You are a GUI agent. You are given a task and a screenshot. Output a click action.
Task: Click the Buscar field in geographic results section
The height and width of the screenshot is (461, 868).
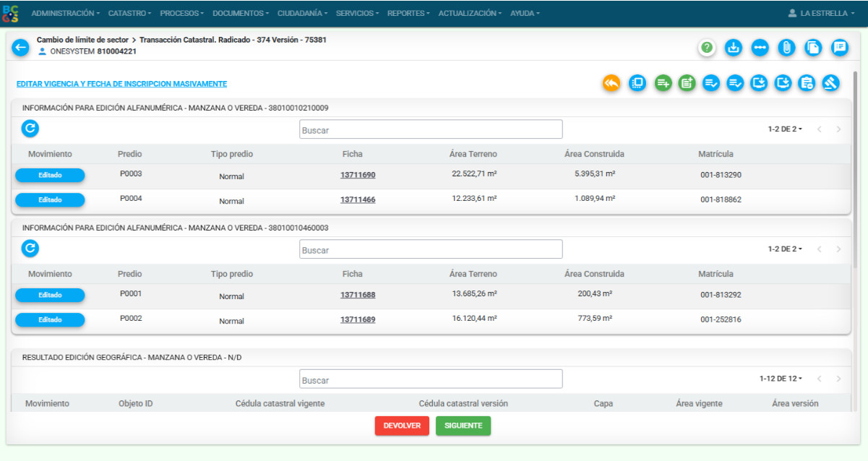(431, 379)
